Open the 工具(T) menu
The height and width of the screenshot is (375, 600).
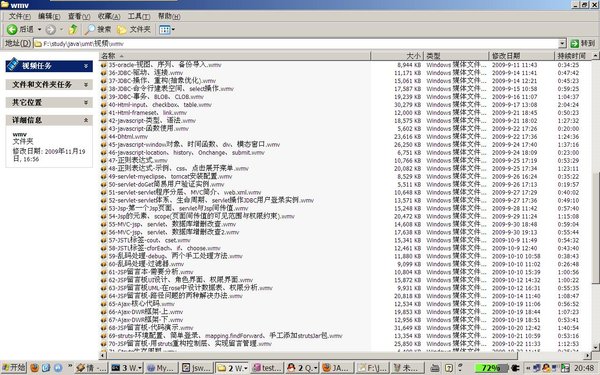pyautogui.click(x=139, y=16)
